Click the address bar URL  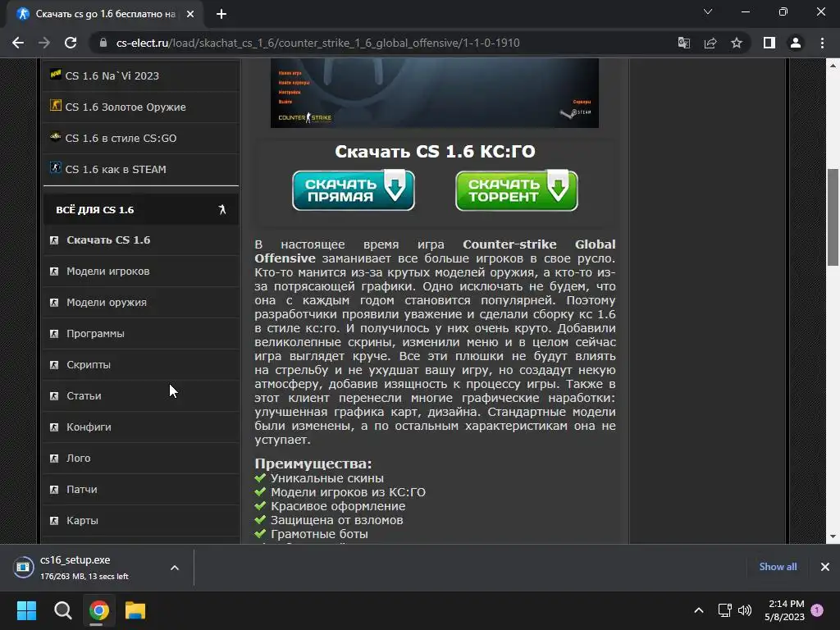coord(317,43)
